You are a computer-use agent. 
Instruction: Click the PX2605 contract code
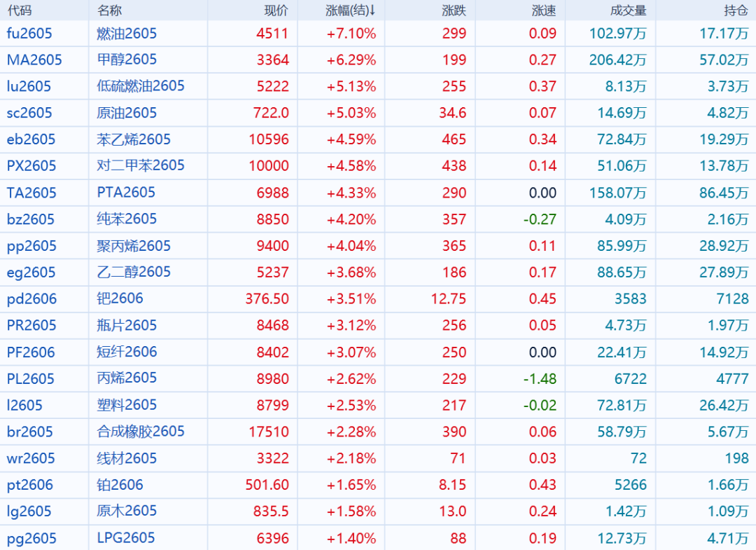31,166
